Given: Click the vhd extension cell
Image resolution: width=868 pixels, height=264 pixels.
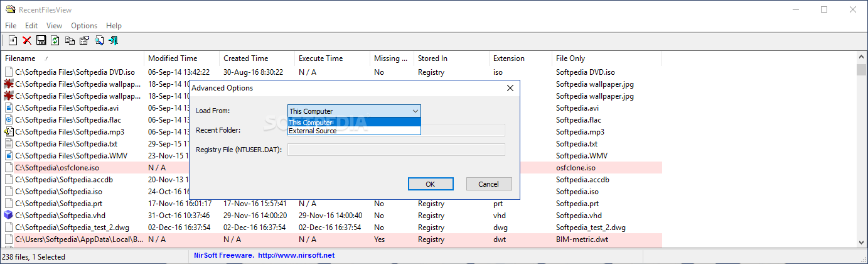Looking at the screenshot, I should (x=500, y=216).
